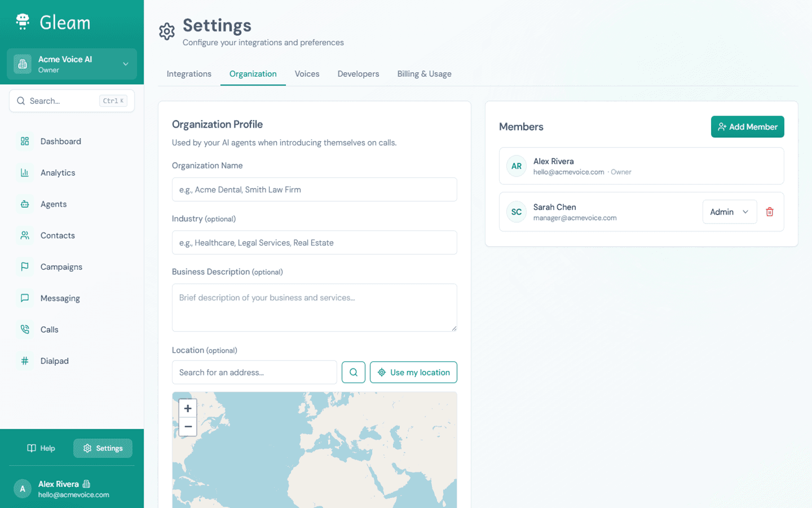Open Help in the sidebar footer
This screenshot has width=812, height=508.
point(41,448)
